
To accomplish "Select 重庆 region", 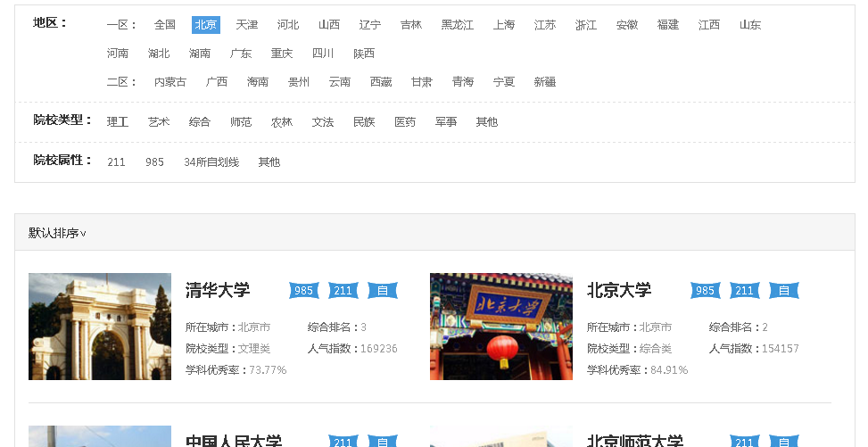I will 281,54.
